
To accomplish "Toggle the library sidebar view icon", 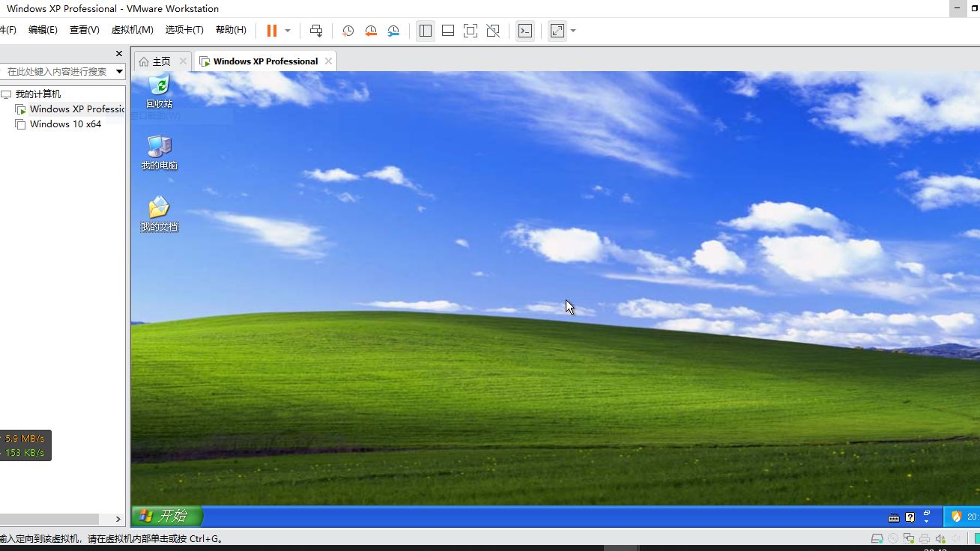I will pyautogui.click(x=426, y=31).
